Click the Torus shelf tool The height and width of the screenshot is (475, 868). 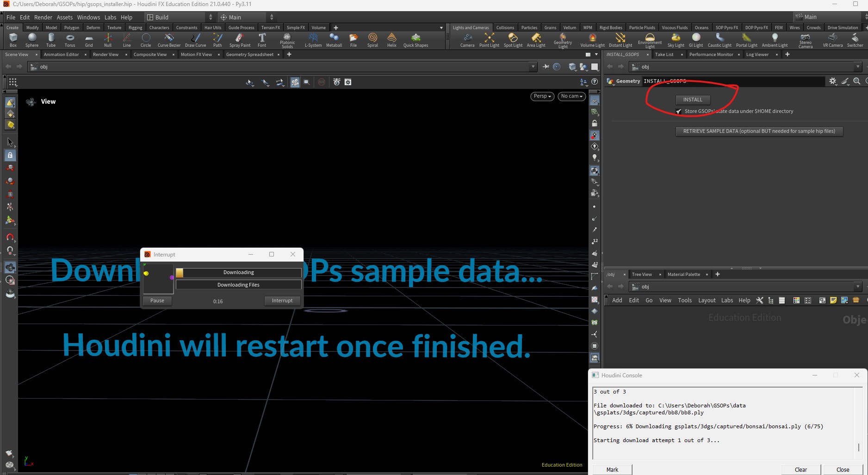point(69,40)
